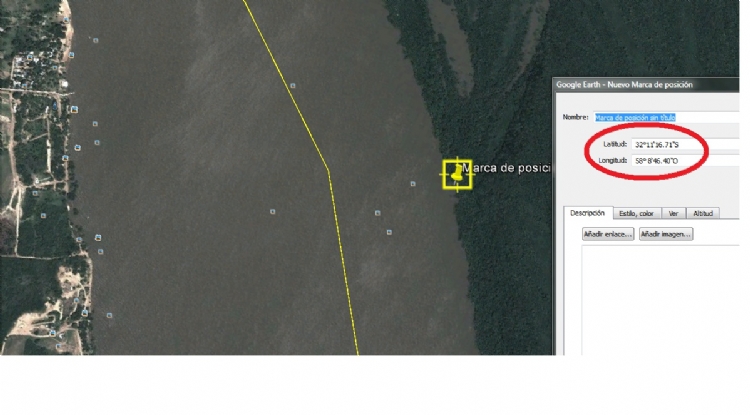Open the Altitud tab
Screen dimensions: 750x415
[703, 214]
